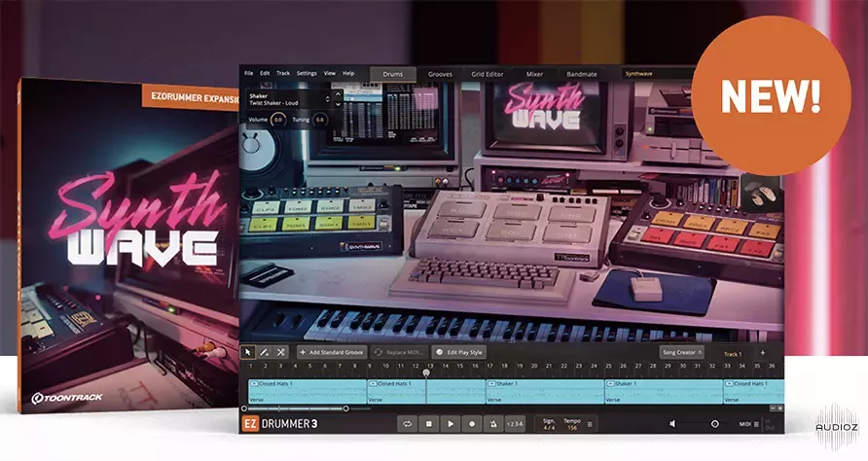Screen dimensions: 868x461
Task: Select the arrow pointer tool
Action: click(x=248, y=352)
